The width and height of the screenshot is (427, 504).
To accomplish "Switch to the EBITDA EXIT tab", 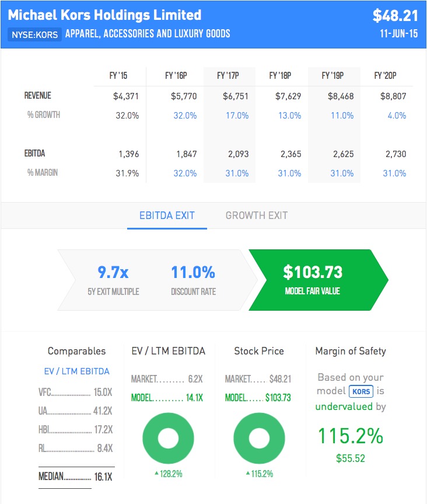I will click(167, 215).
